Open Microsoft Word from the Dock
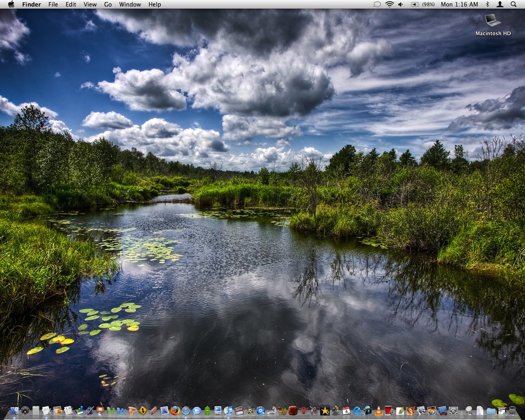Screen dimensions: 525x420 coord(122,410)
